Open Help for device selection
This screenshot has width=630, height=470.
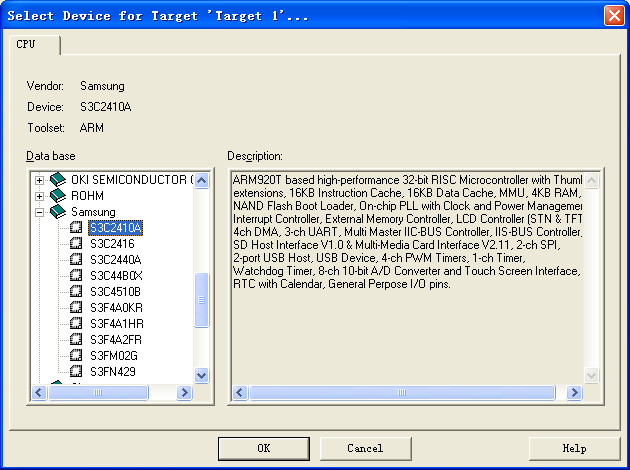pyautogui.click(x=574, y=448)
